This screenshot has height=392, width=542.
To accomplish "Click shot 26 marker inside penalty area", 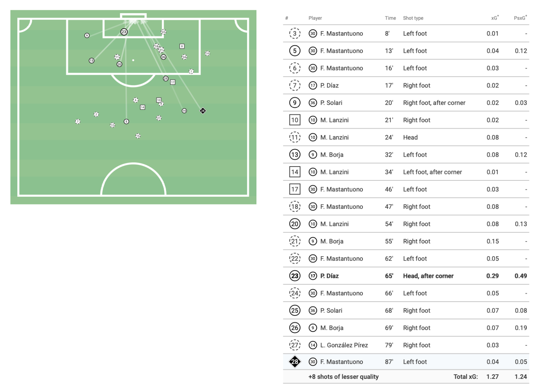I will [x=164, y=57].
